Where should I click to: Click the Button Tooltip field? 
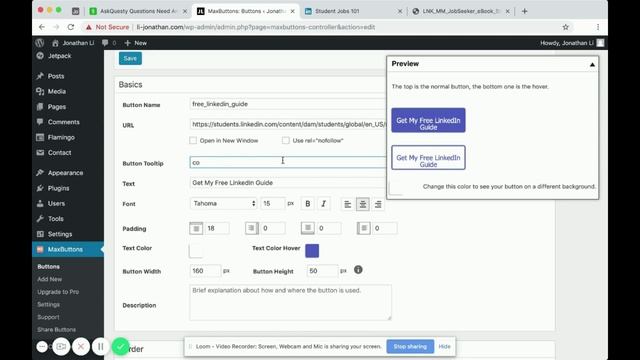pos(288,162)
